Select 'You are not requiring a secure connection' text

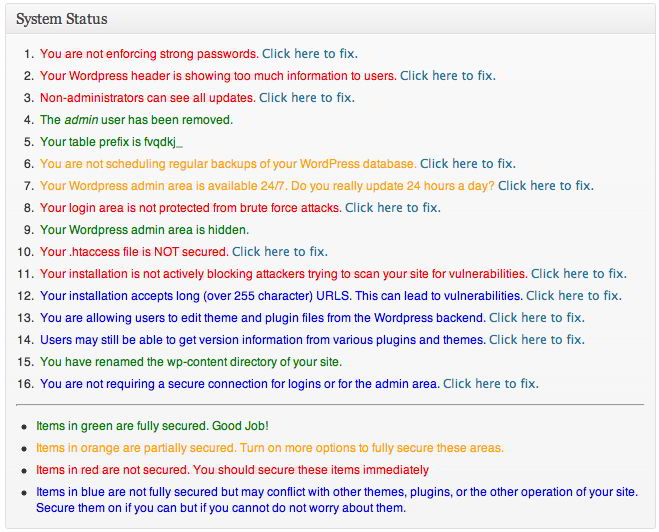click(240, 384)
